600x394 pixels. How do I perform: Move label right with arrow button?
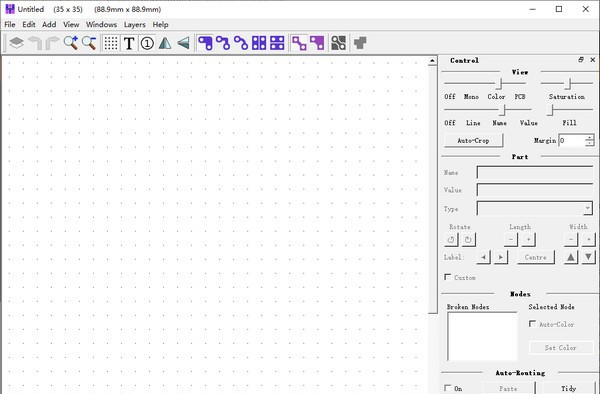click(x=501, y=257)
